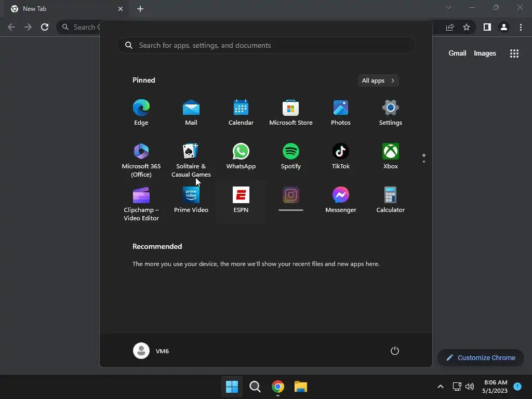The height and width of the screenshot is (399, 532).
Task: Go back in Chrome
Action: (x=11, y=27)
